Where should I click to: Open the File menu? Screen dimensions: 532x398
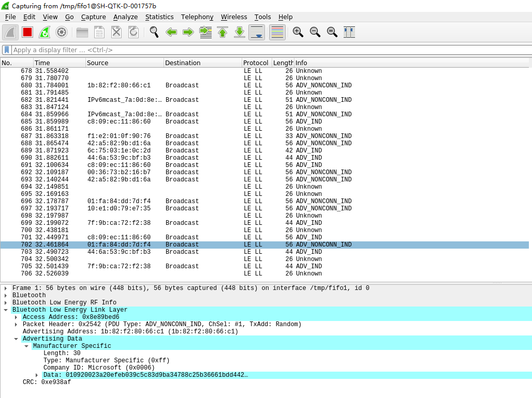coord(10,17)
